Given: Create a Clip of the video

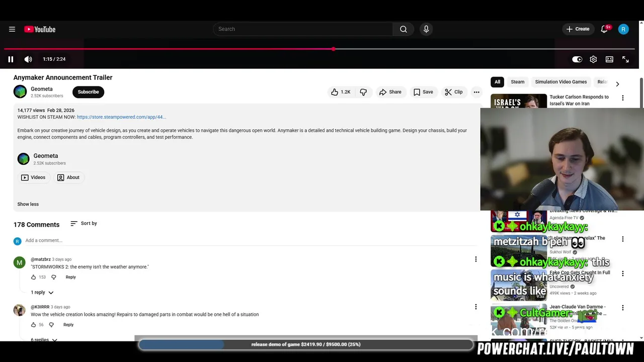Looking at the screenshot, I should (454, 92).
